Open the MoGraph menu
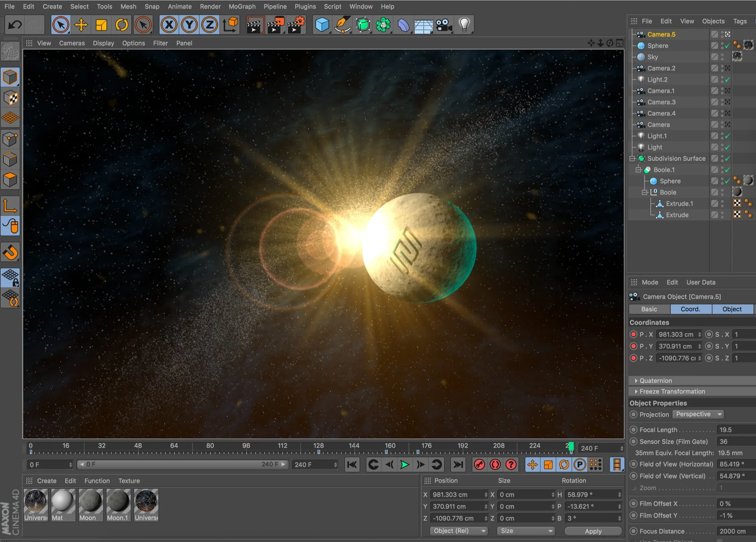756x542 pixels. [x=242, y=6]
